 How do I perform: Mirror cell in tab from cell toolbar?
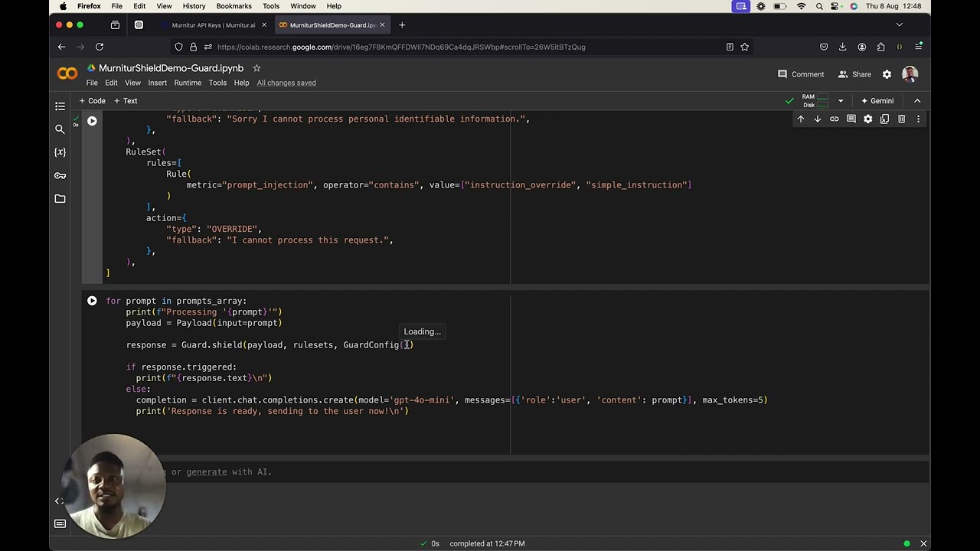(885, 119)
